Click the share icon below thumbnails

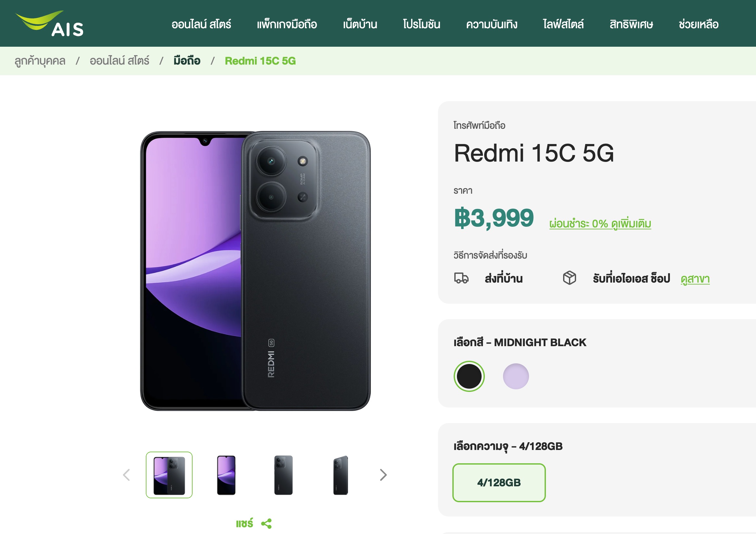pyautogui.click(x=266, y=523)
